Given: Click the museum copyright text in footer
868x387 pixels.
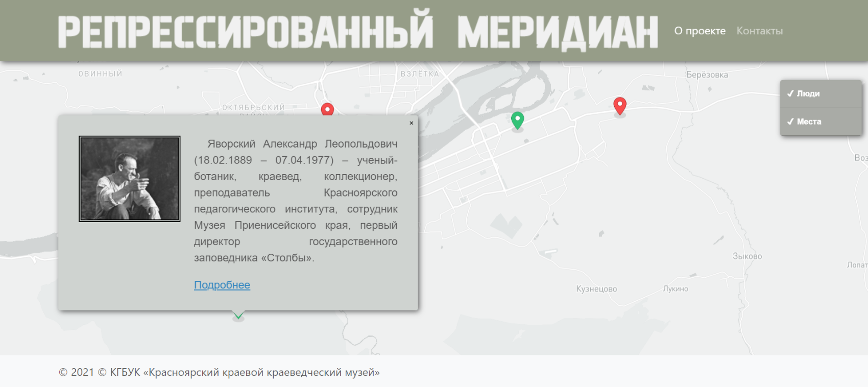Looking at the screenshot, I should [x=220, y=372].
